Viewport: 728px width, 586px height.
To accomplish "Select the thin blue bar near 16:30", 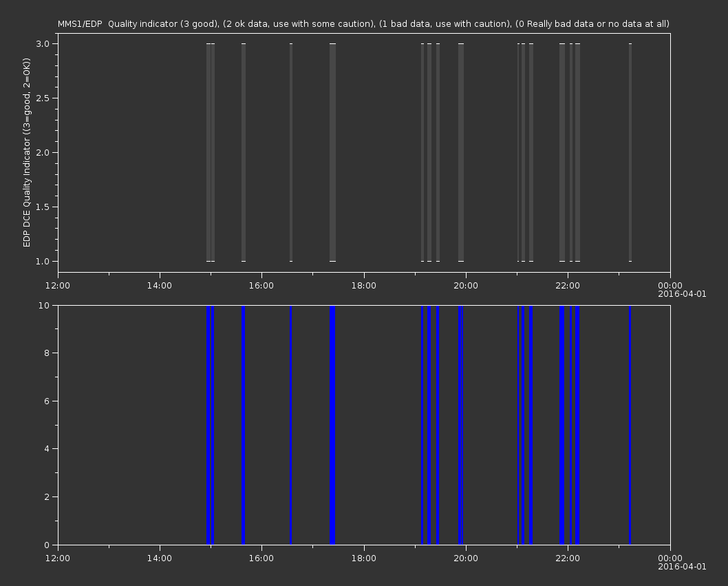I will 290,425.
